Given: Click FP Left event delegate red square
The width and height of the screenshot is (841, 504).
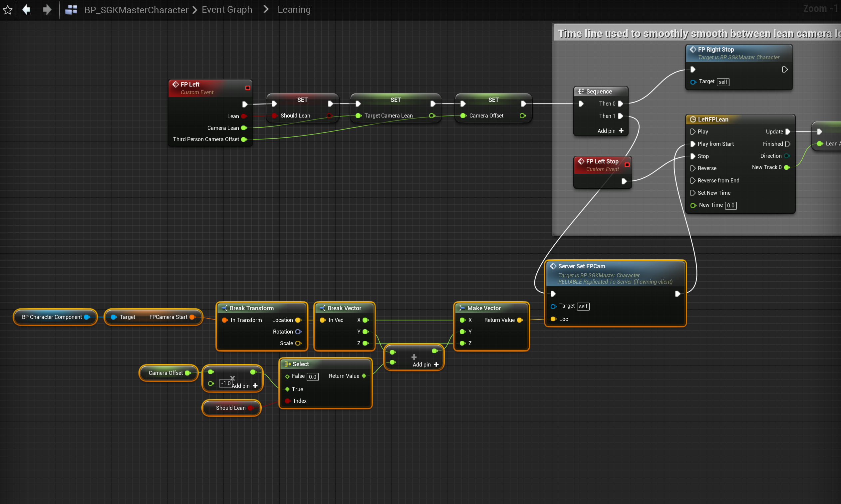Looking at the screenshot, I should pyautogui.click(x=248, y=88).
